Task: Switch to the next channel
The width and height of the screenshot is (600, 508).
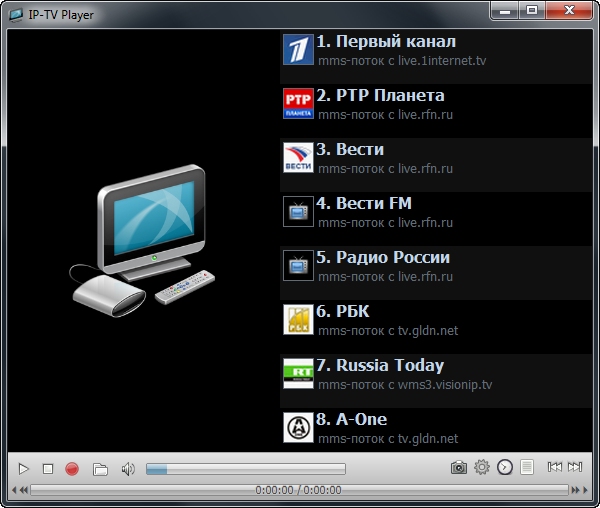Action: pyautogui.click(x=575, y=467)
